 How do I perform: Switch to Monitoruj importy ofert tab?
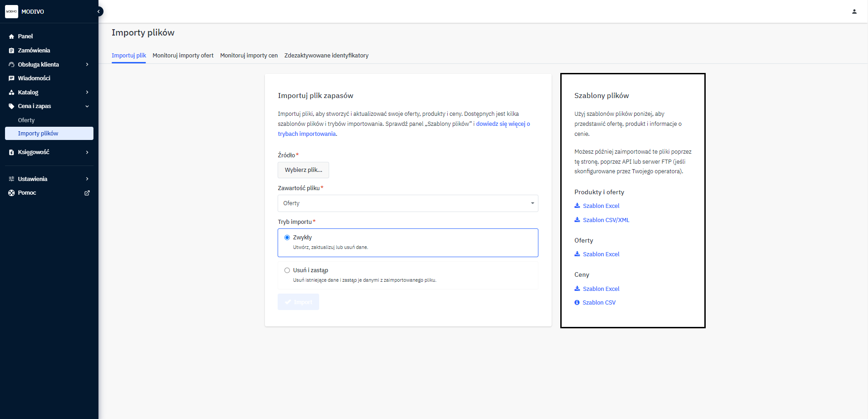(x=183, y=56)
